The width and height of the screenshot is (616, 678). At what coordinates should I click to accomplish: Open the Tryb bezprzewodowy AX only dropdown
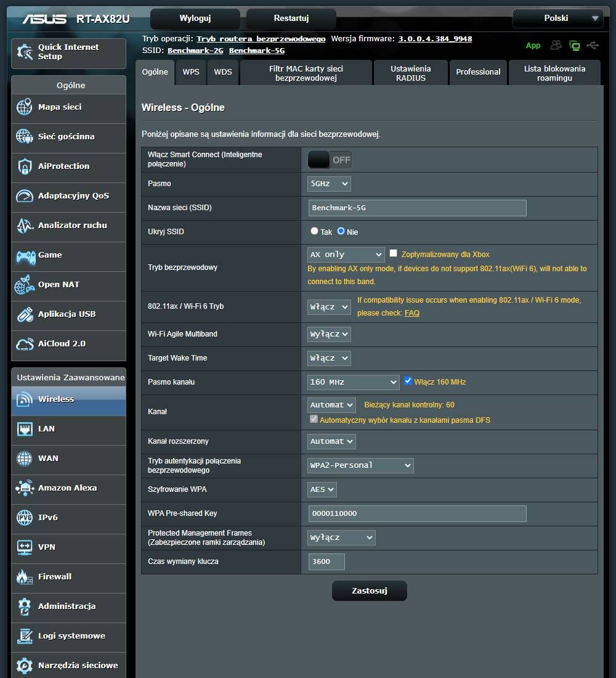pyautogui.click(x=346, y=255)
